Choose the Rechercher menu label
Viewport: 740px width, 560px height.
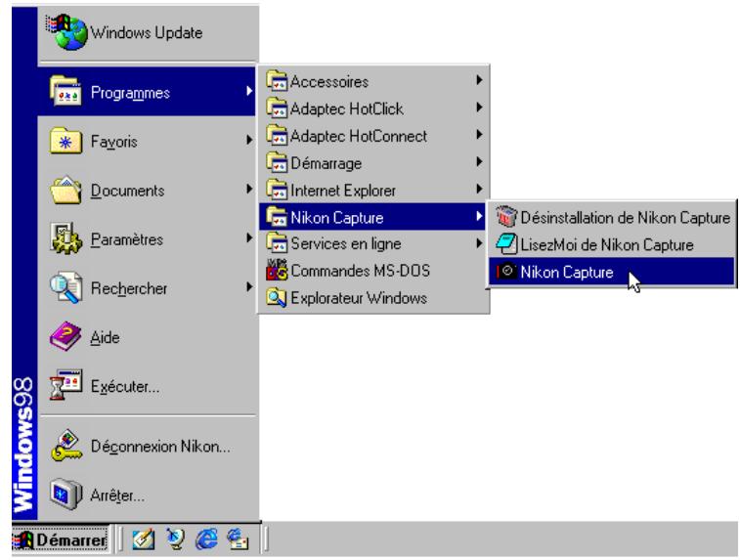(x=129, y=288)
